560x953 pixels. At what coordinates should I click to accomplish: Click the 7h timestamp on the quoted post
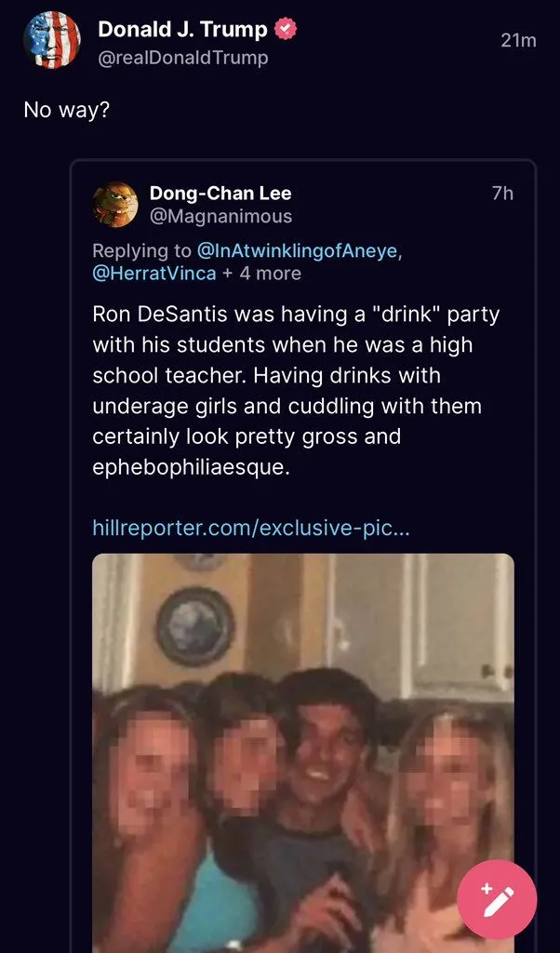(x=502, y=194)
